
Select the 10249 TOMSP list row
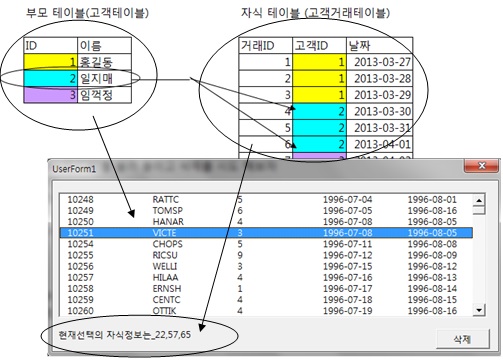coord(266,211)
